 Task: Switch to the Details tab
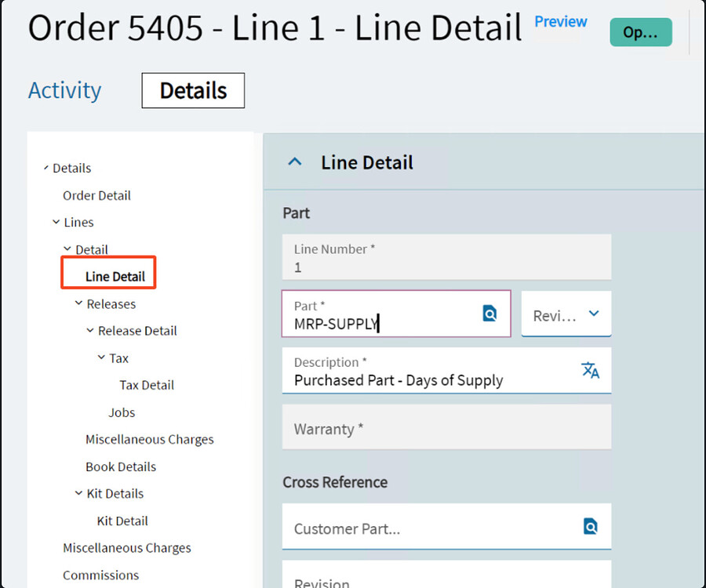pyautogui.click(x=192, y=90)
